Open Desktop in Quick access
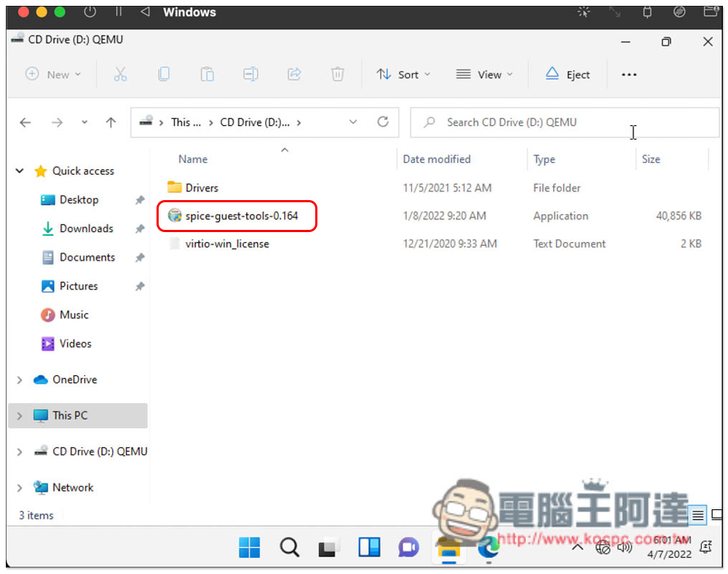 click(x=70, y=200)
